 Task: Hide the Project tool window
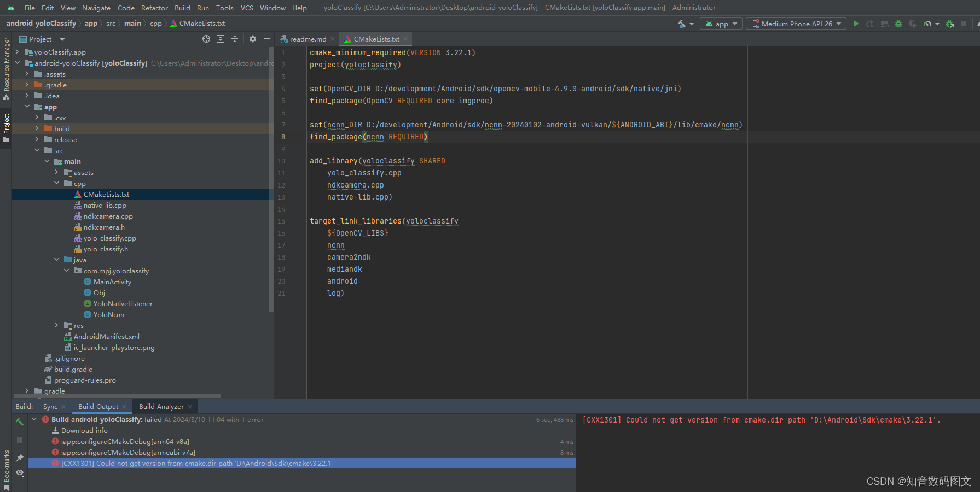click(266, 39)
